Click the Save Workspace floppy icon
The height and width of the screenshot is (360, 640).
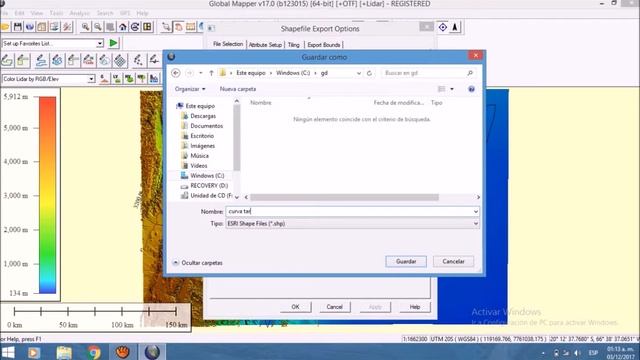(18, 27)
